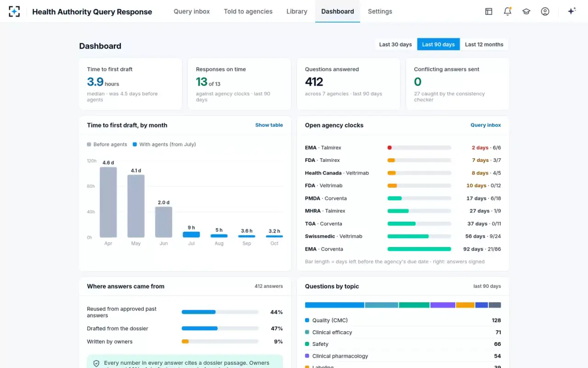The image size is (588, 368).
Task: Click the Conflicting answers sent card
Action: point(458,84)
